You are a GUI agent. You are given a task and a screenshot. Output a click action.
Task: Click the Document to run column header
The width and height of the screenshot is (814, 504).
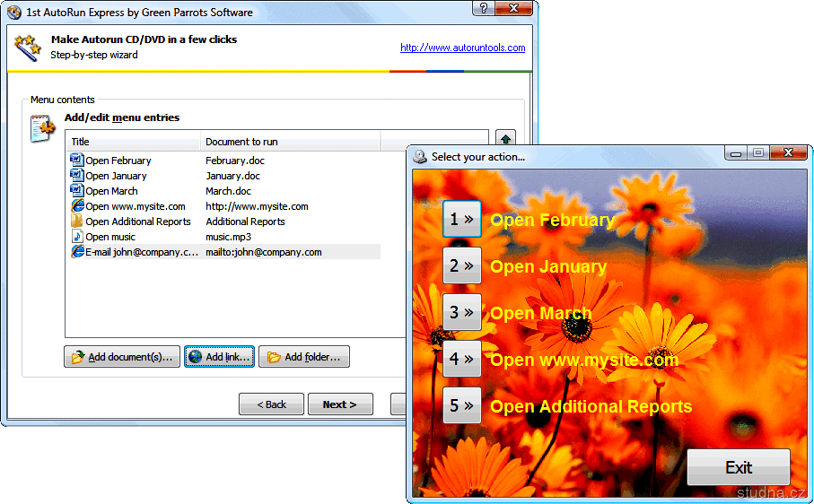290,142
